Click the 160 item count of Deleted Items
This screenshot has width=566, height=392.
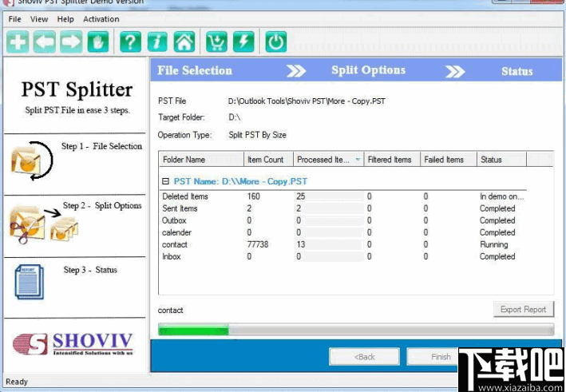[253, 196]
